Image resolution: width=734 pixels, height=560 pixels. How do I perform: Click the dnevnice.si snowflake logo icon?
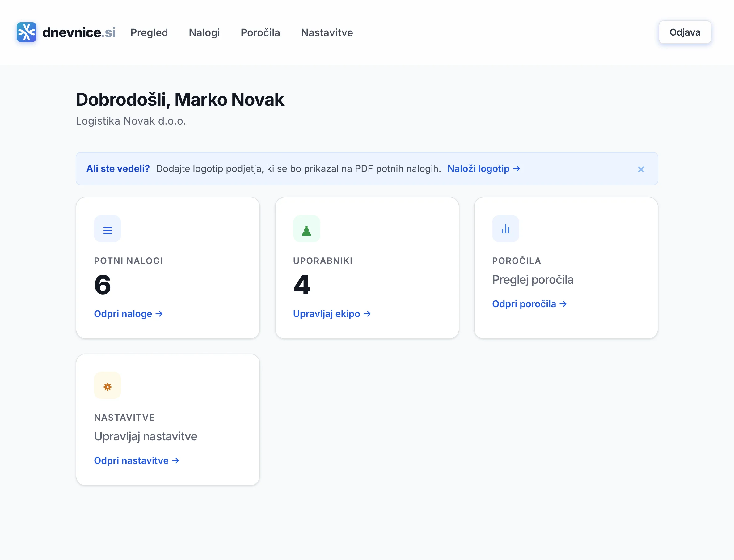26,32
